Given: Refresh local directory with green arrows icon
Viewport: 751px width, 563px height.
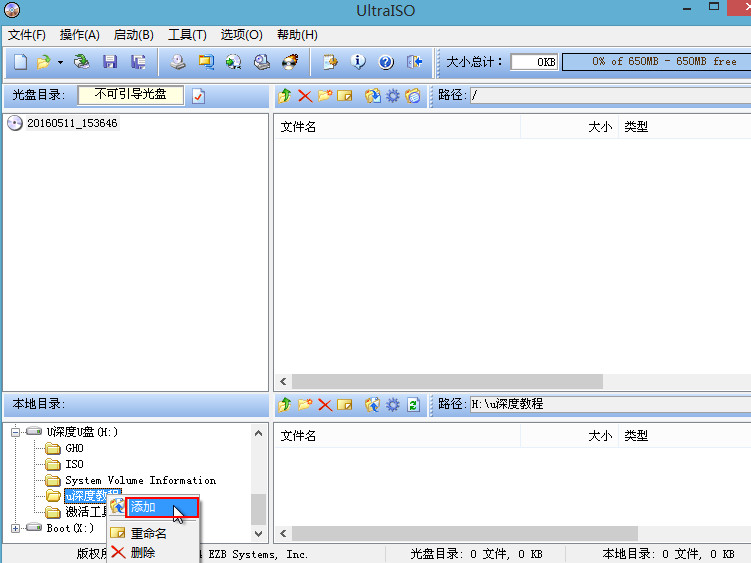Looking at the screenshot, I should pyautogui.click(x=413, y=405).
